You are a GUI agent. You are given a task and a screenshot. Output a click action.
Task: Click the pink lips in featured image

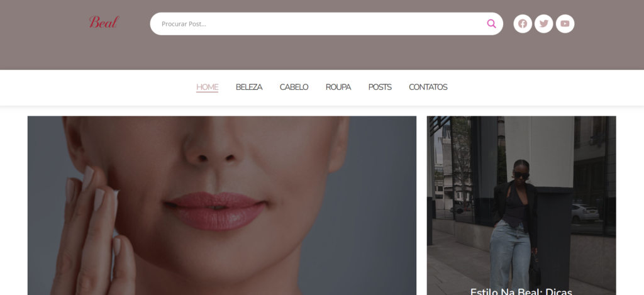point(215,210)
